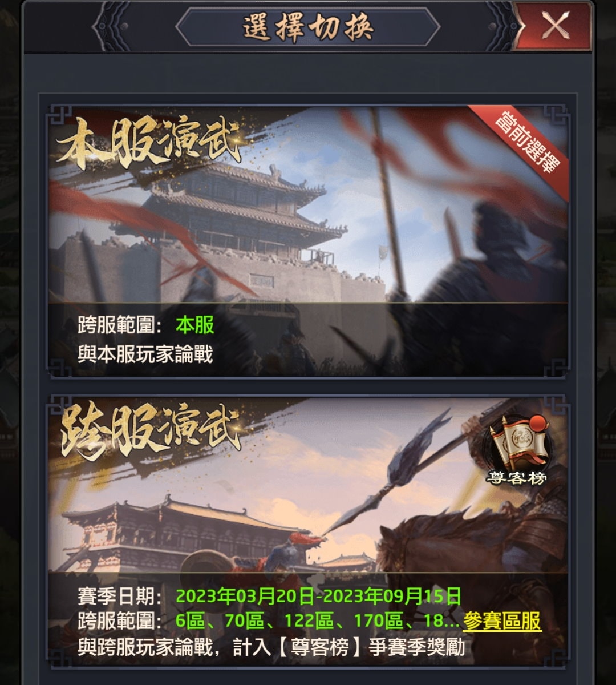This screenshot has height=685, width=616.
Task: Select the 跨服演武 mode card
Action: 308,531
